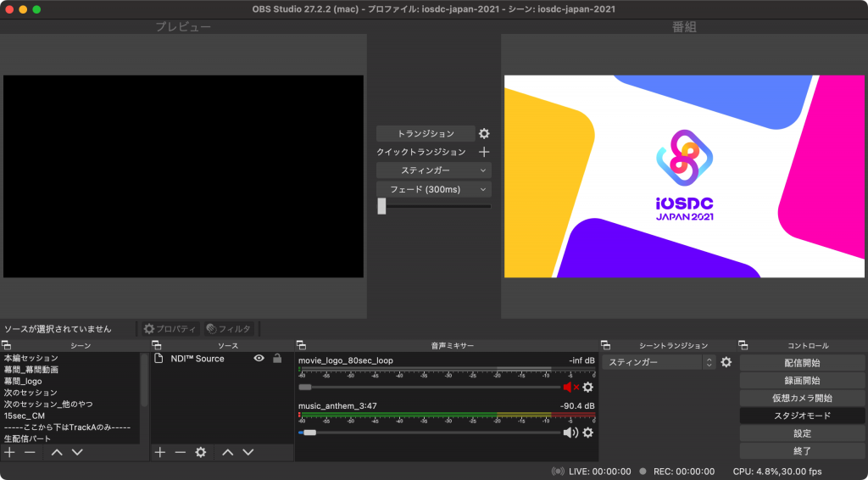Click the -inf dB level value
Image resolution: width=868 pixels, height=480 pixels.
click(x=581, y=360)
